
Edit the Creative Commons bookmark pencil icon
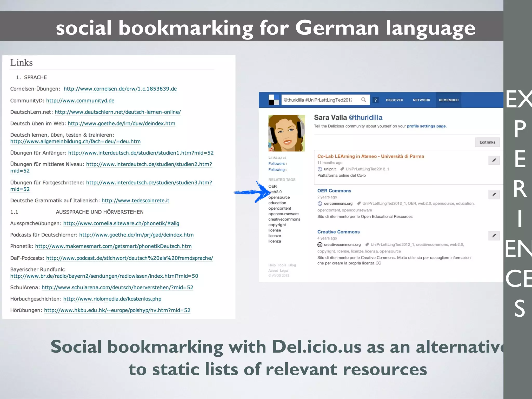pyautogui.click(x=494, y=236)
